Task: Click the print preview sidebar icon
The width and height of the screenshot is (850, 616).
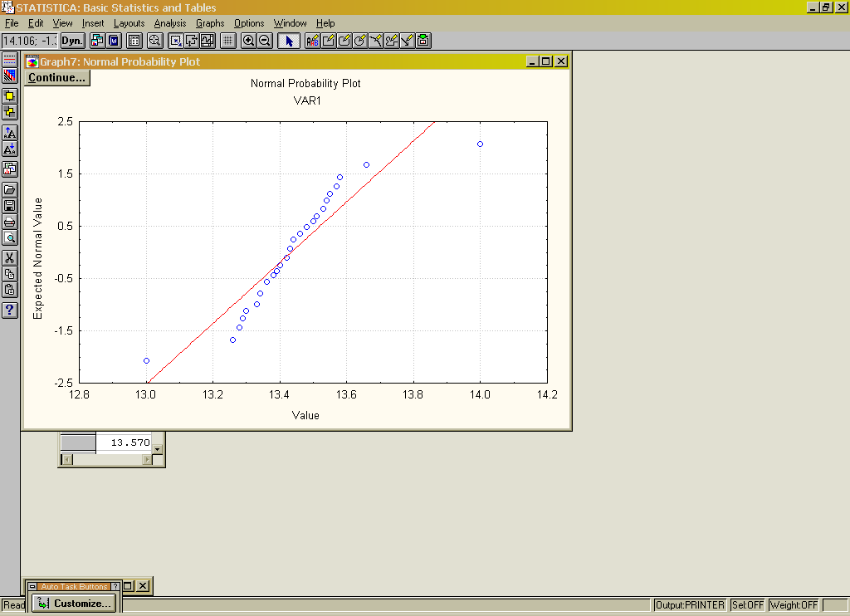Action: coord(10,237)
